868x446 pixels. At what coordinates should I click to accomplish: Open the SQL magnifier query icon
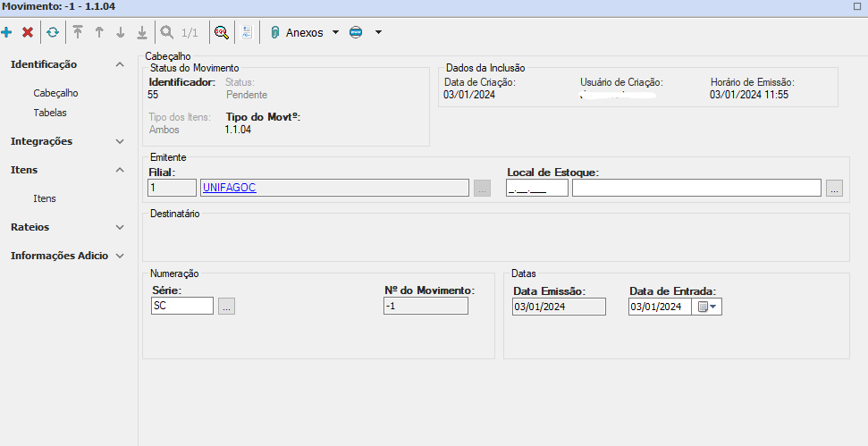[220, 32]
